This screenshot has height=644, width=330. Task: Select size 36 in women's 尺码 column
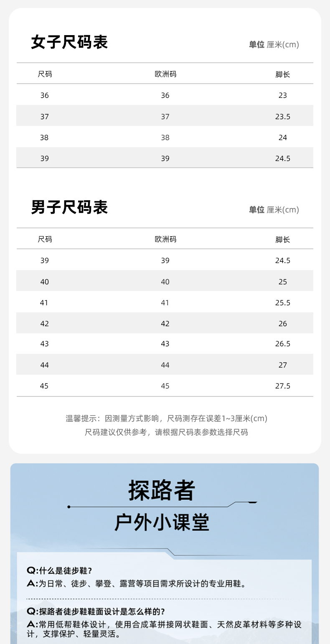click(44, 95)
